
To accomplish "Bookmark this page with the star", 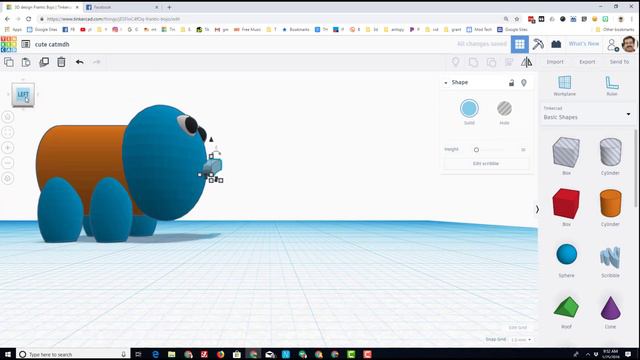I will pyautogui.click(x=517, y=19).
